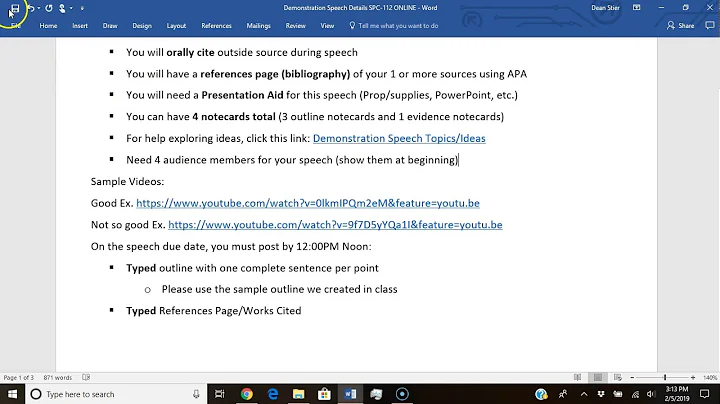The height and width of the screenshot is (404, 720).
Task: Click the Redo/Repeat icon
Action: click(49, 8)
